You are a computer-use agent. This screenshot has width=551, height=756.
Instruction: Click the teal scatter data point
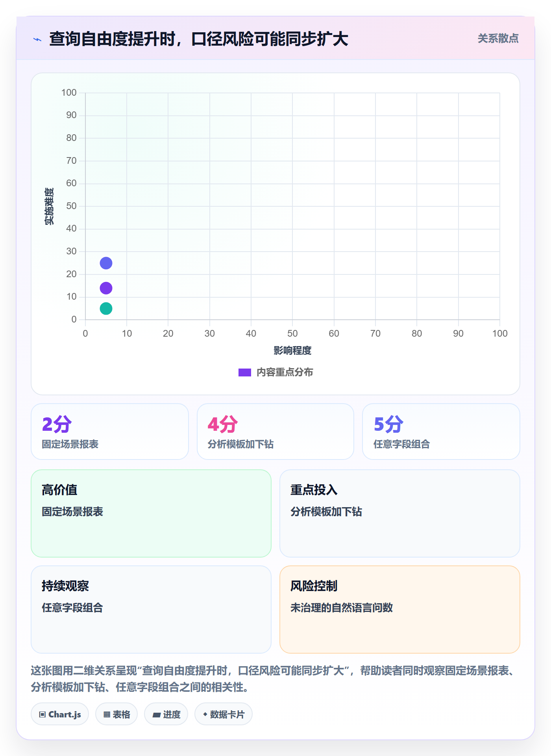click(106, 308)
